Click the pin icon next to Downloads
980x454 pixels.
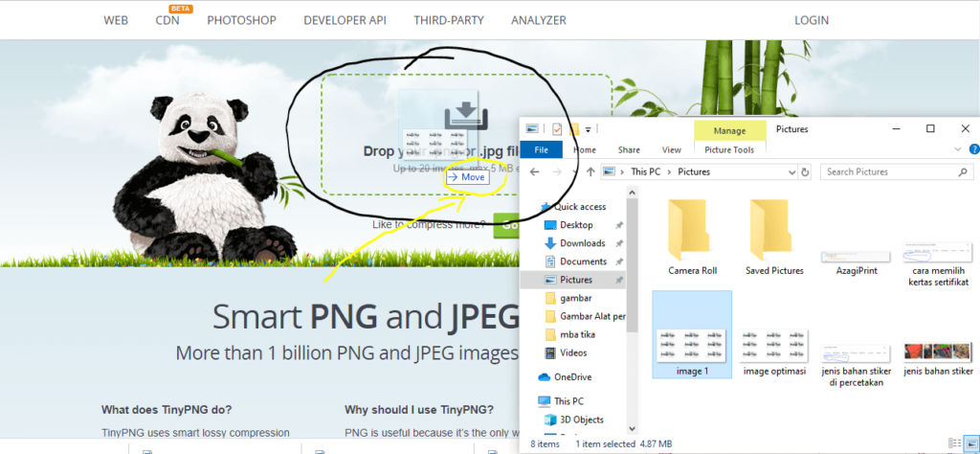pyautogui.click(x=619, y=242)
